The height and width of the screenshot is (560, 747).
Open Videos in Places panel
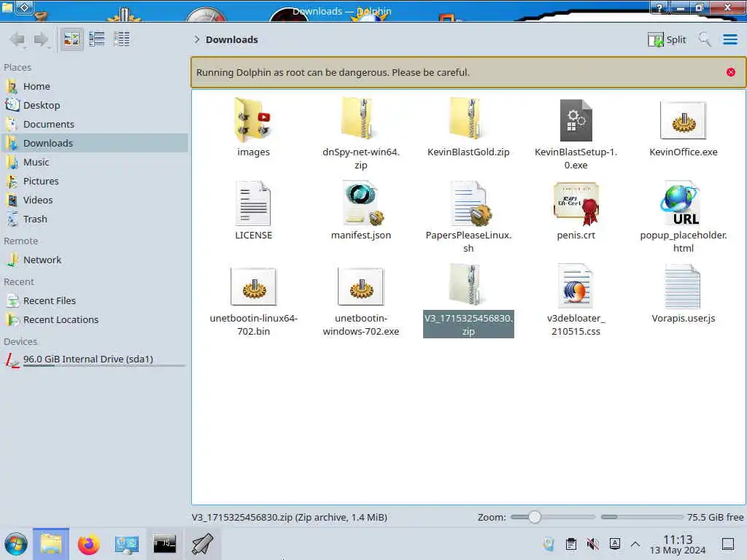tap(94, 201)
